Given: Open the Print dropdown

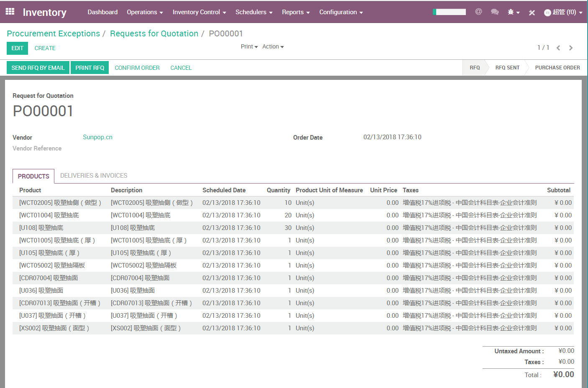Looking at the screenshot, I should click(x=249, y=46).
